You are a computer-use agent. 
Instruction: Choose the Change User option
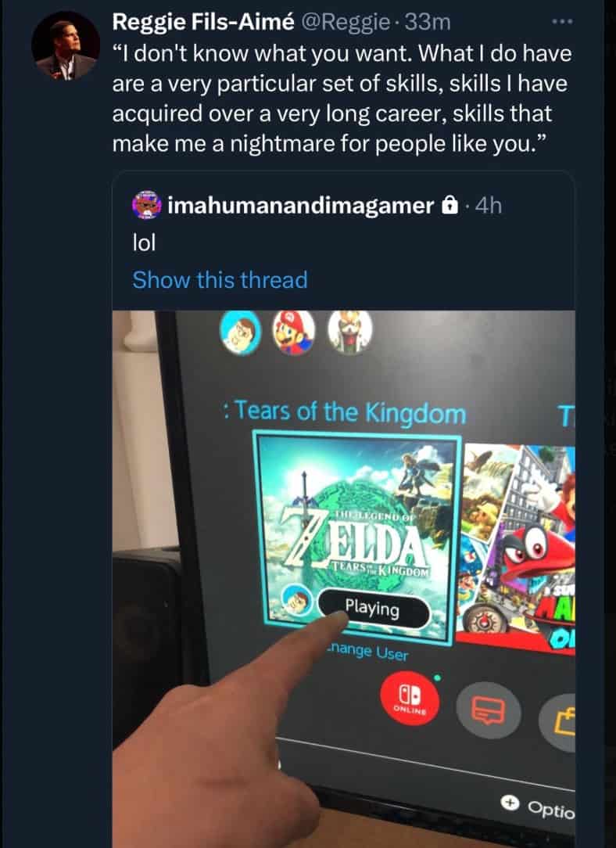tap(367, 651)
